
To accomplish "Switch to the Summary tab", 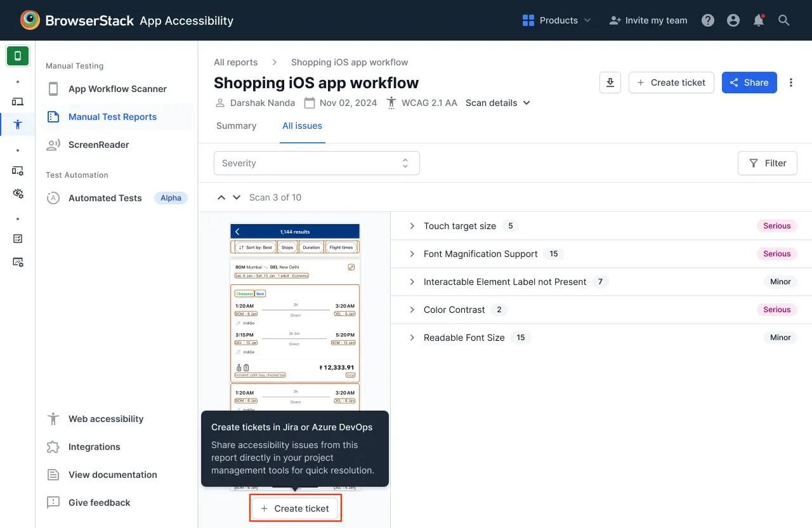I will click(236, 126).
